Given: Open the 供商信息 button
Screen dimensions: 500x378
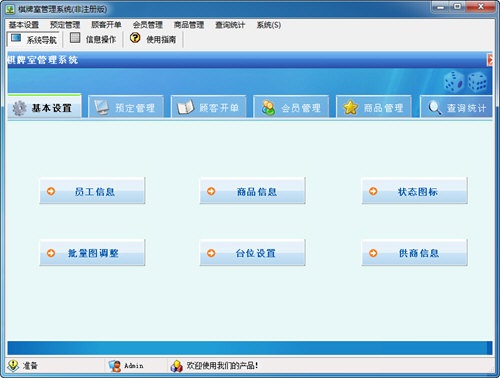Looking at the screenshot, I should tap(415, 253).
